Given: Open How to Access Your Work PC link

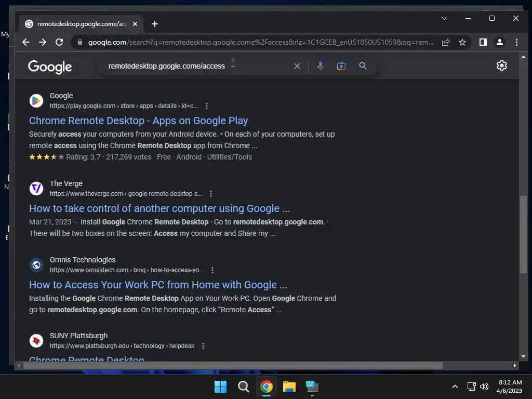Looking at the screenshot, I should click(158, 285).
